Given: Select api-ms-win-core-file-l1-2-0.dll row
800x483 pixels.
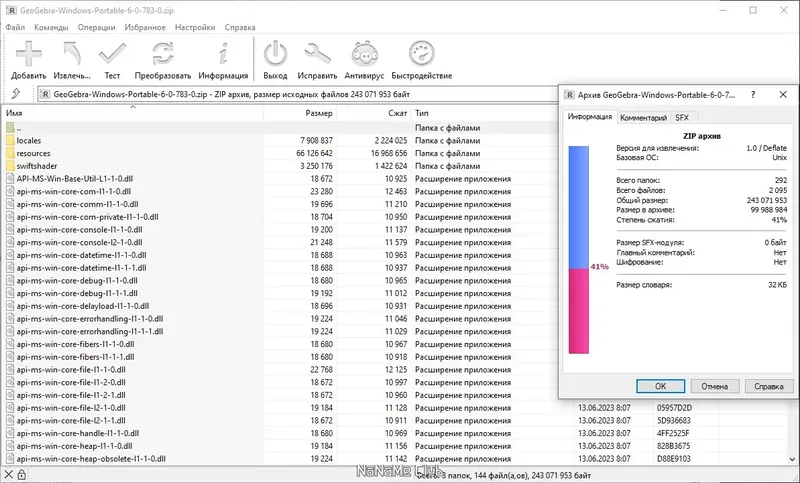Looking at the screenshot, I should 281,383.
